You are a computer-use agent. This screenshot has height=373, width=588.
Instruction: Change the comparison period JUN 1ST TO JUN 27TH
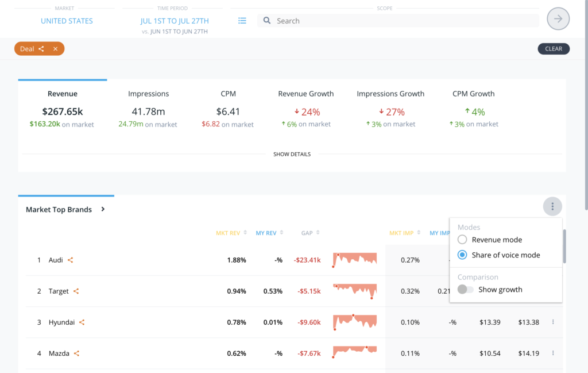[x=179, y=32]
